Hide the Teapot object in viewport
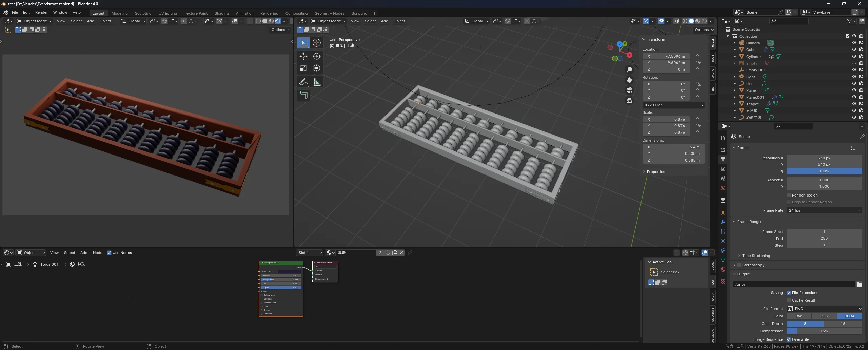 (854, 104)
